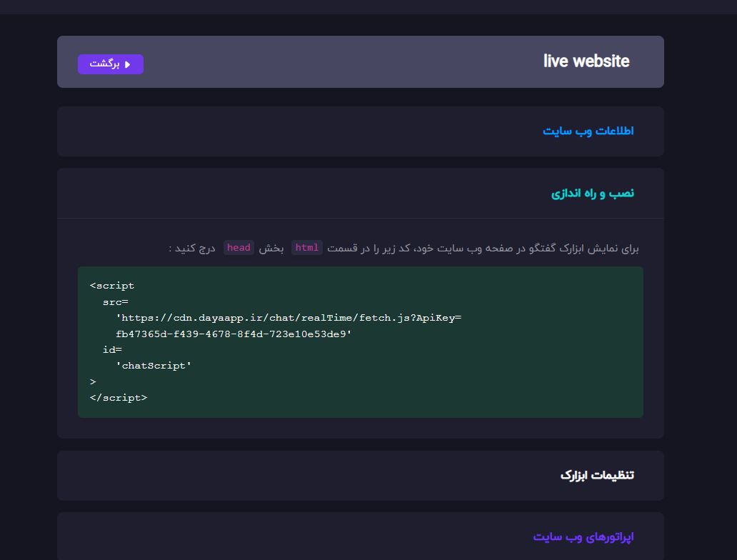Click the closing </script> tag line

tap(119, 398)
